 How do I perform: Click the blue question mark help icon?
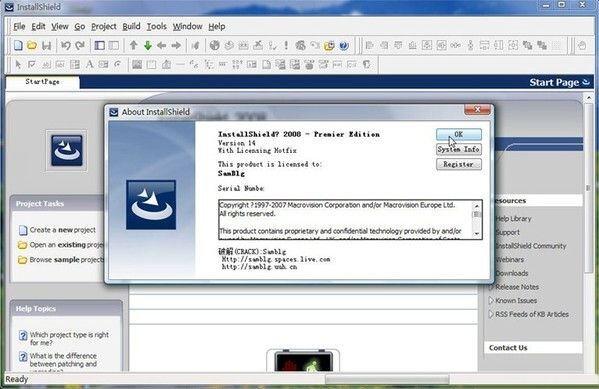point(344,46)
